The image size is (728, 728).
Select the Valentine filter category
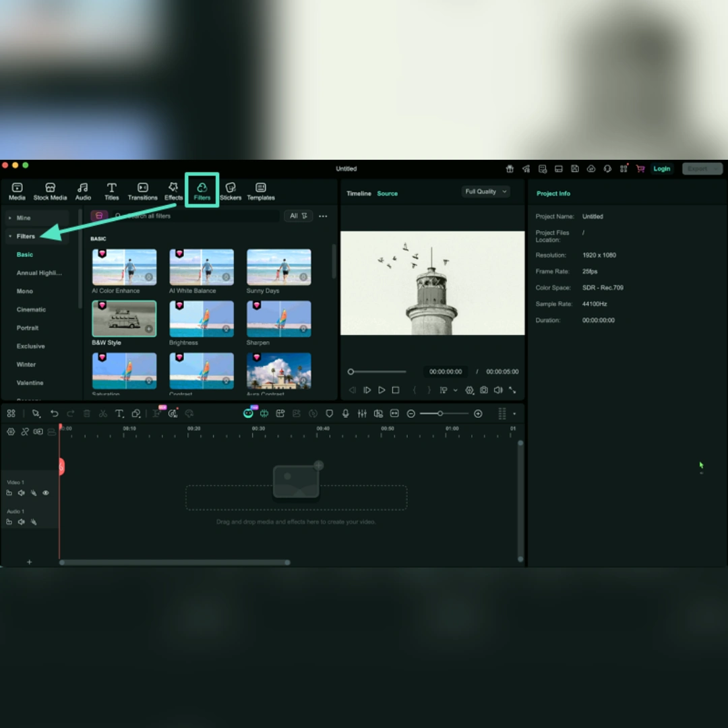click(30, 383)
